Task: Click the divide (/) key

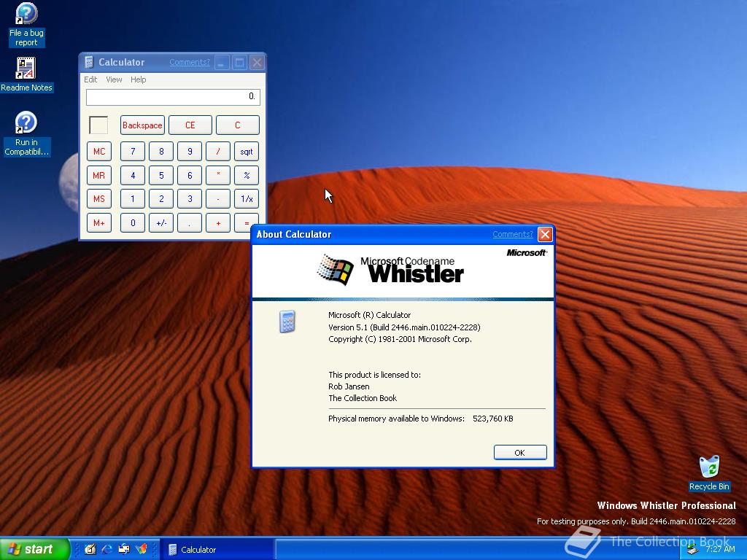Action: pyautogui.click(x=218, y=152)
